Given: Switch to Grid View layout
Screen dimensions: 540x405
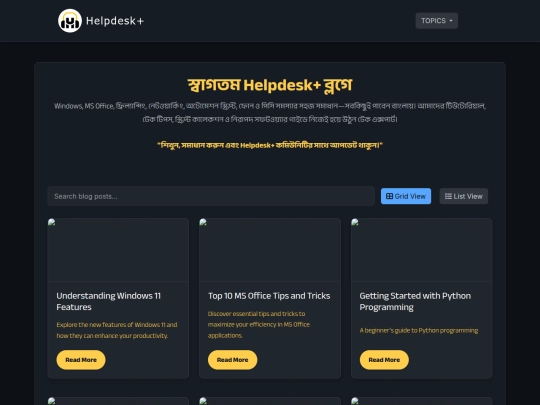Looking at the screenshot, I should pos(406,196).
